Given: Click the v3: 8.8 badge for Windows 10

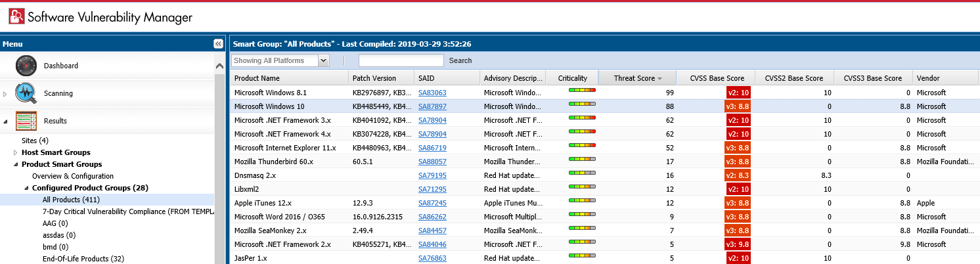Looking at the screenshot, I should pos(738,106).
